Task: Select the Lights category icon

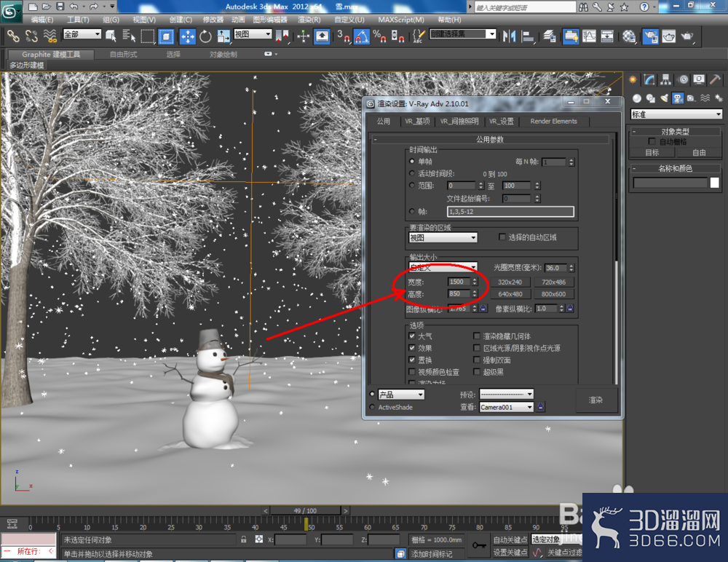Action: tap(665, 98)
